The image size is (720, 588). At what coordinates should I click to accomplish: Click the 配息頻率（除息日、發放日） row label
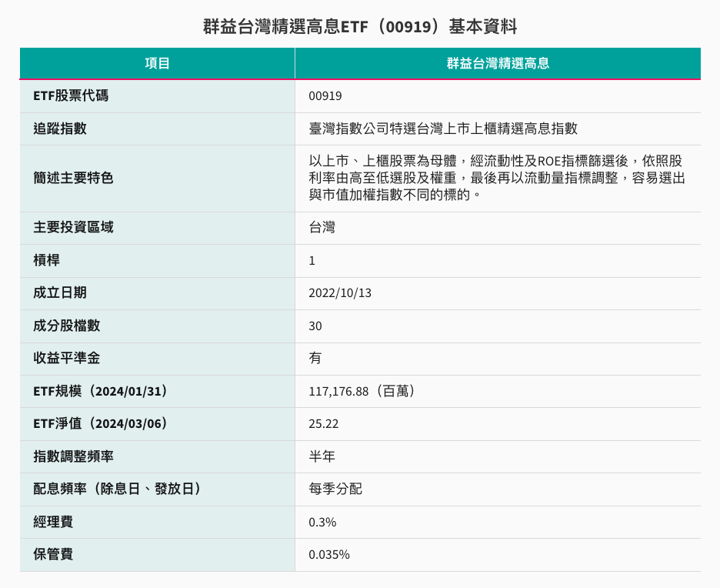click(x=117, y=489)
